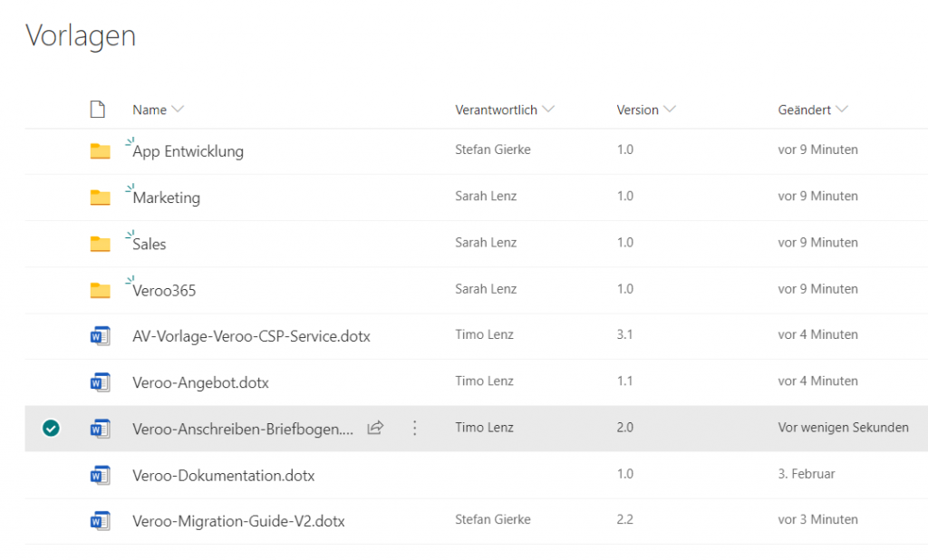
Task: Open the App Entwicklung folder
Action: coord(188,151)
